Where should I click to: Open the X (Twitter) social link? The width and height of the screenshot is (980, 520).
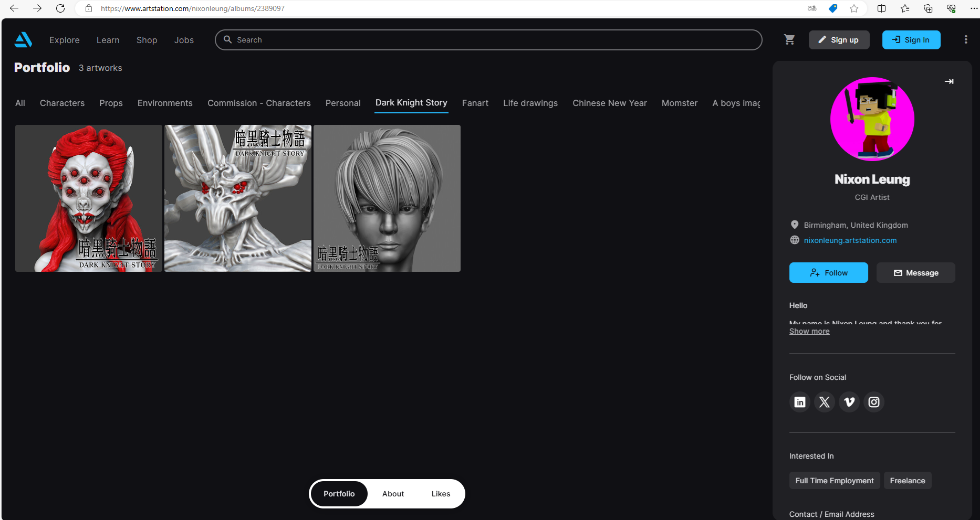coord(824,402)
